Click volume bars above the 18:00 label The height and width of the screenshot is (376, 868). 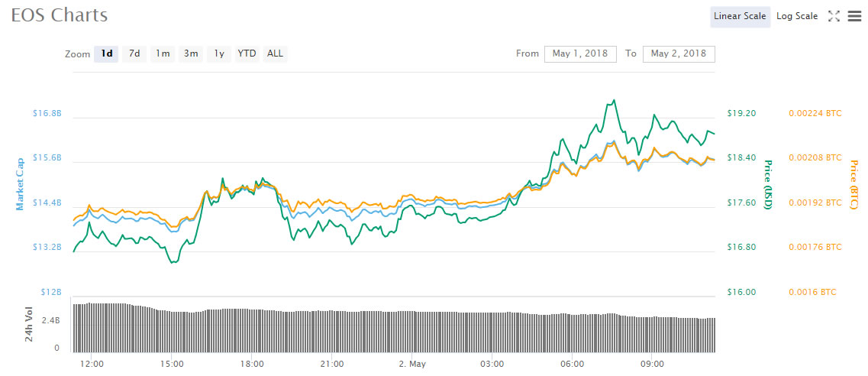(252, 327)
